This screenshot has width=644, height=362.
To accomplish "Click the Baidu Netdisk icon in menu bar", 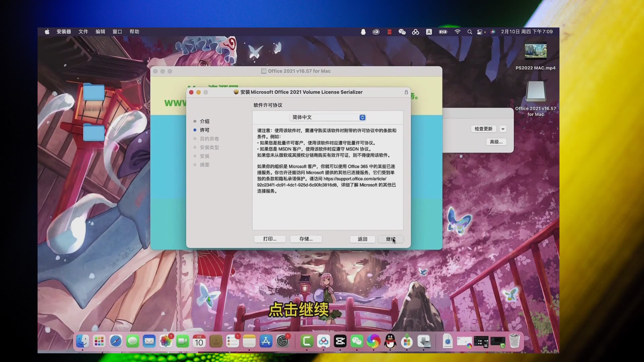I will coord(416,32).
